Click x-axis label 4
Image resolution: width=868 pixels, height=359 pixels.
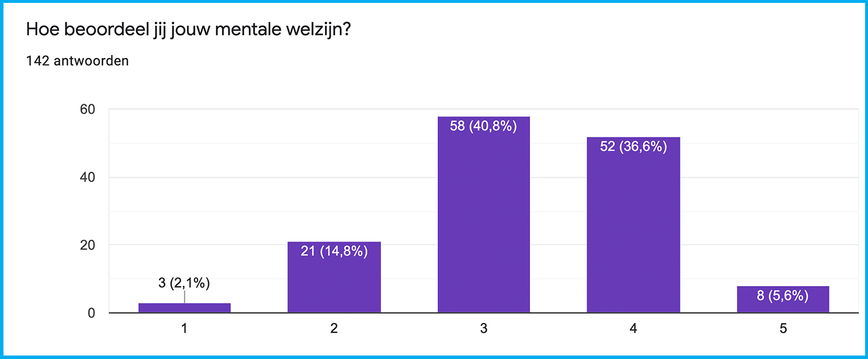633,328
